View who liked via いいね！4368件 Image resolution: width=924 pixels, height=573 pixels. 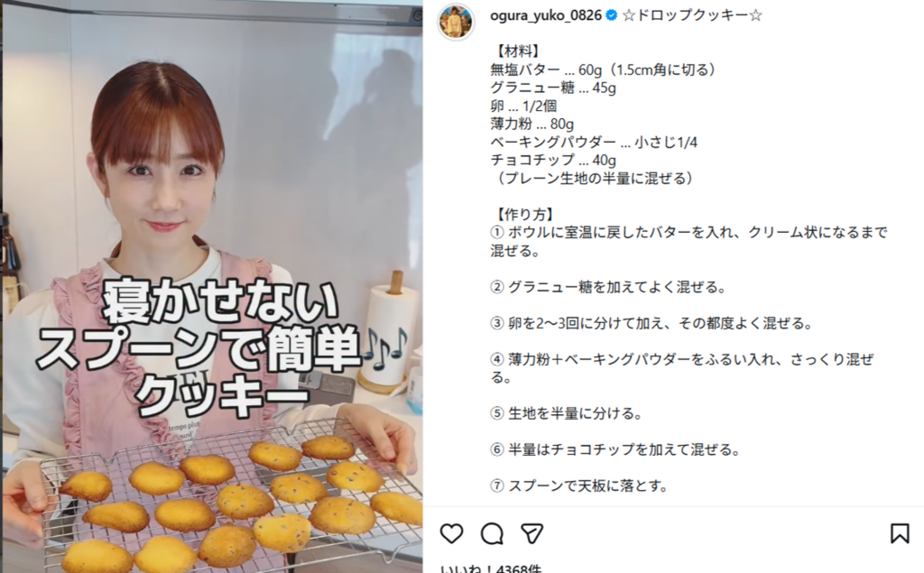point(491,568)
